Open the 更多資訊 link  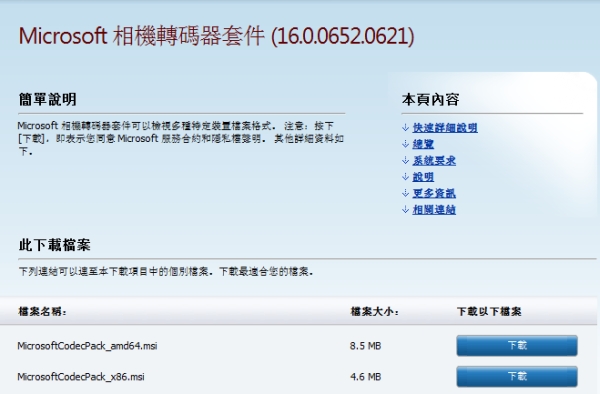click(x=434, y=194)
